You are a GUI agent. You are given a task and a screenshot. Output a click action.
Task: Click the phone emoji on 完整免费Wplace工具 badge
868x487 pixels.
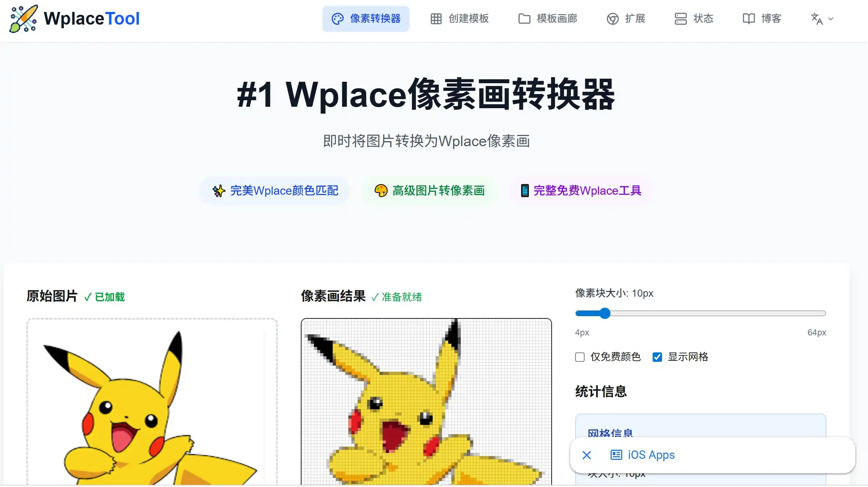click(524, 191)
